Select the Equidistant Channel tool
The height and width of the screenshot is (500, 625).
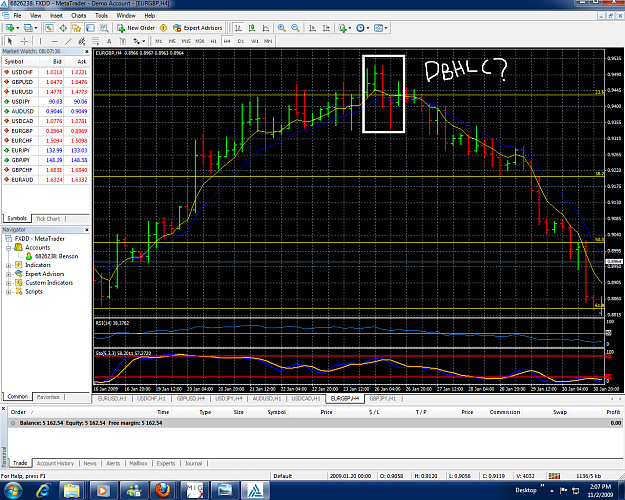82,41
